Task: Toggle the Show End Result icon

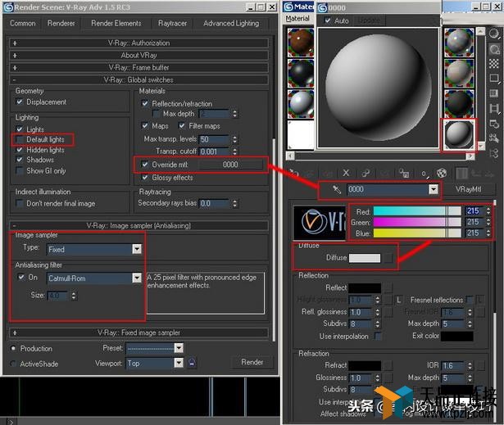Action: [461, 173]
